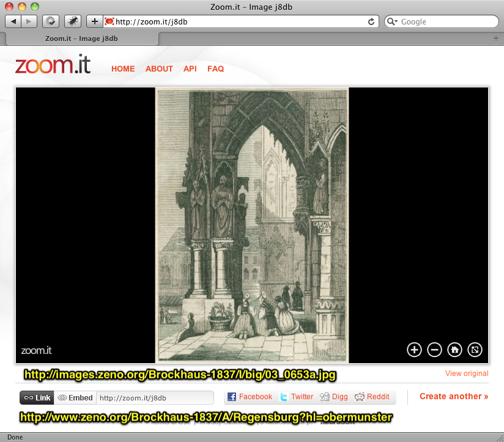Click the engraving image in the viewer
Screen dimensions: 504x442
point(252,225)
